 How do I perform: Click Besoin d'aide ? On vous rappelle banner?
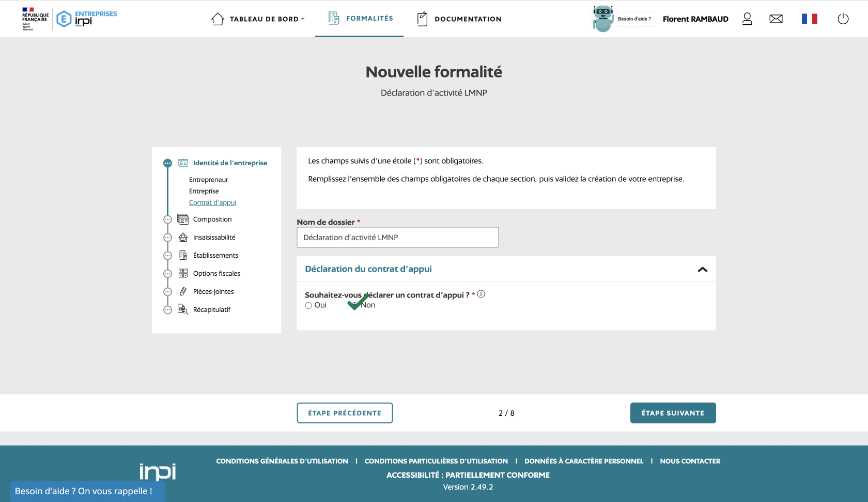click(87, 491)
